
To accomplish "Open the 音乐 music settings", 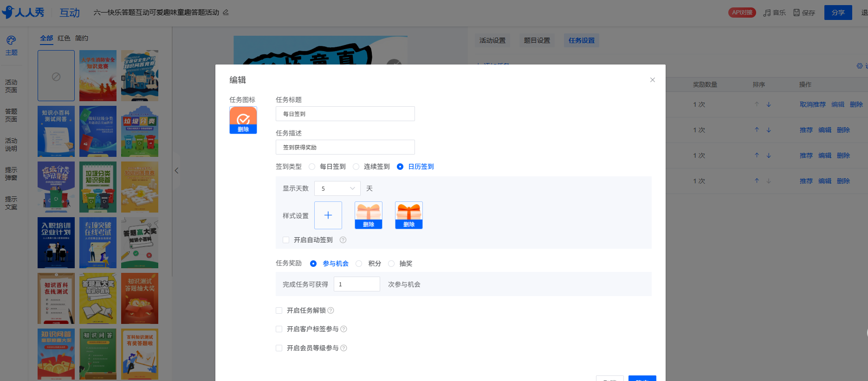I will coord(774,13).
